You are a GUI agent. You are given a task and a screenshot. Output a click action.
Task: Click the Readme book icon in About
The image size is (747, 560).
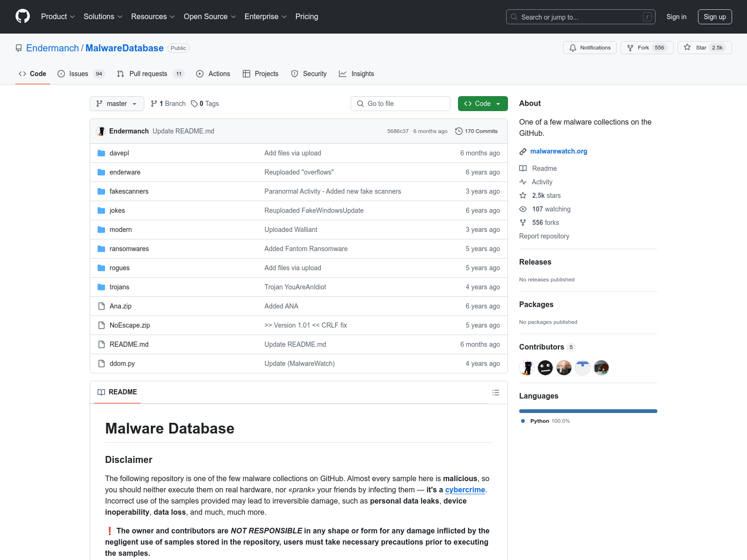(x=523, y=168)
